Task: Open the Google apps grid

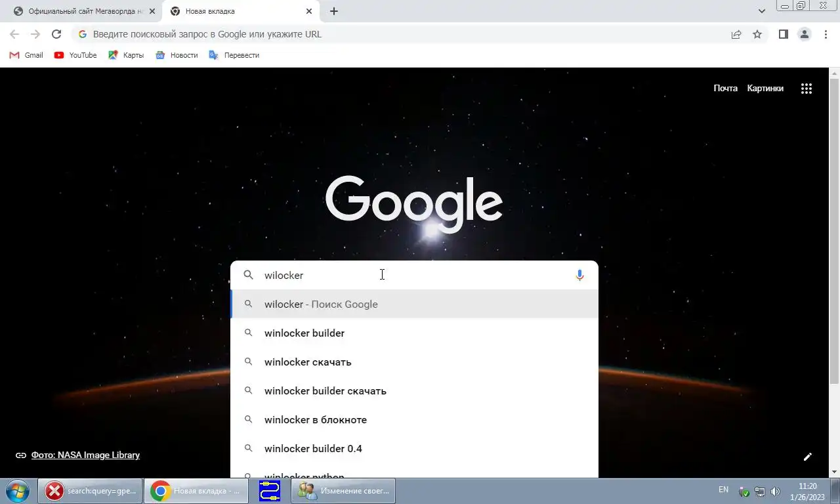Action: [x=807, y=89]
